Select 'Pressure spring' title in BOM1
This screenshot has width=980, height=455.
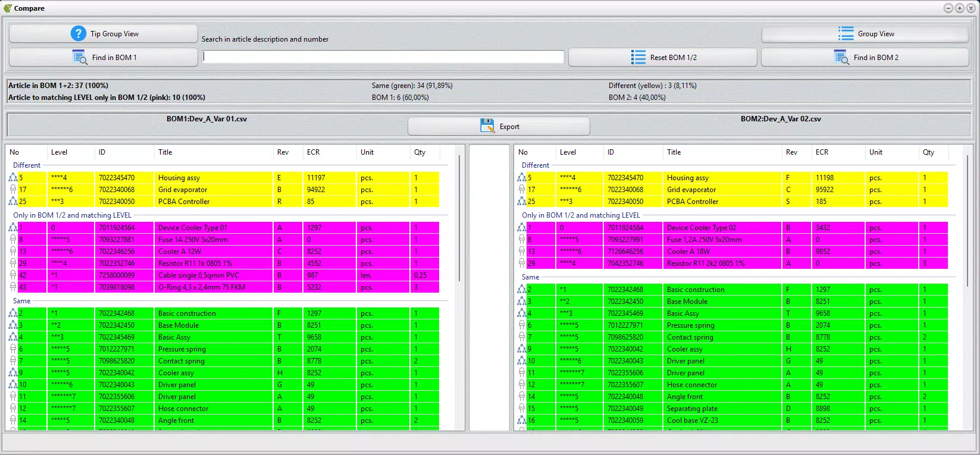(x=182, y=349)
